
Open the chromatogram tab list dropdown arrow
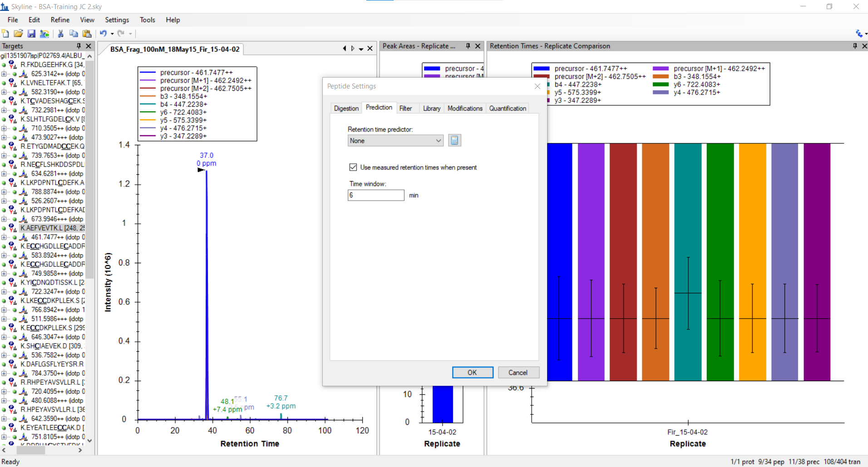pyautogui.click(x=361, y=49)
